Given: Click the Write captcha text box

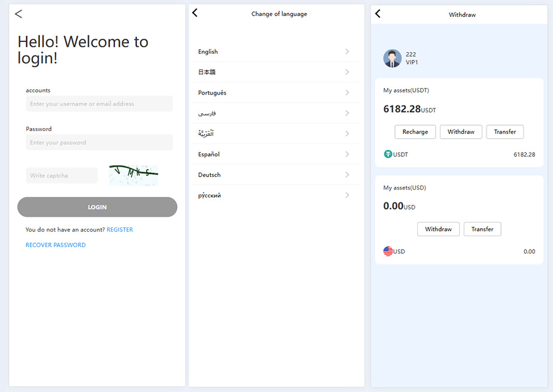Looking at the screenshot, I should coord(62,175).
